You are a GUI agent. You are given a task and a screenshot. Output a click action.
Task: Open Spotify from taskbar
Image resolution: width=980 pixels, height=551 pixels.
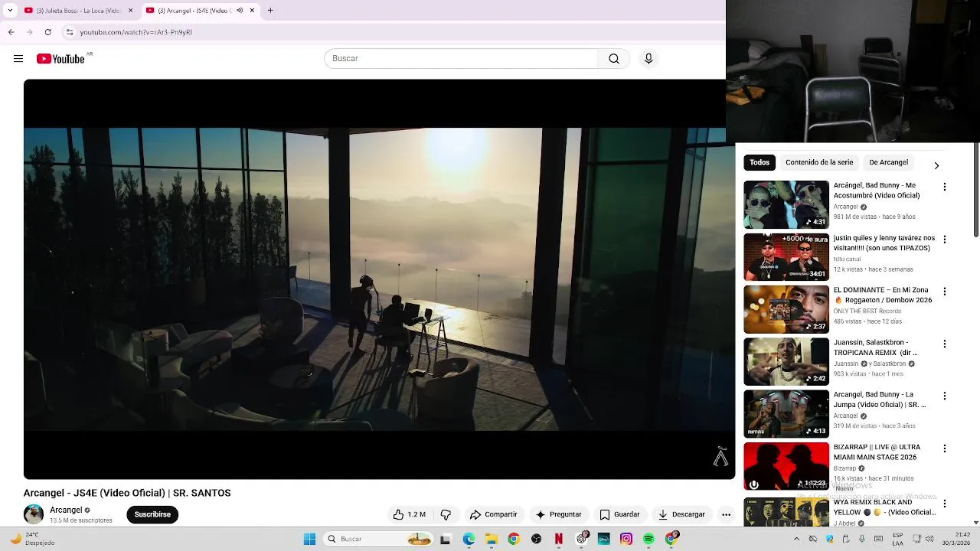648,539
